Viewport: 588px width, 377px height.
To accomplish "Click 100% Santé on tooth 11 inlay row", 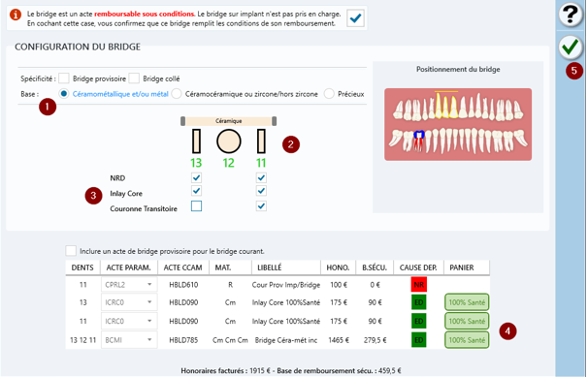I will point(467,321).
